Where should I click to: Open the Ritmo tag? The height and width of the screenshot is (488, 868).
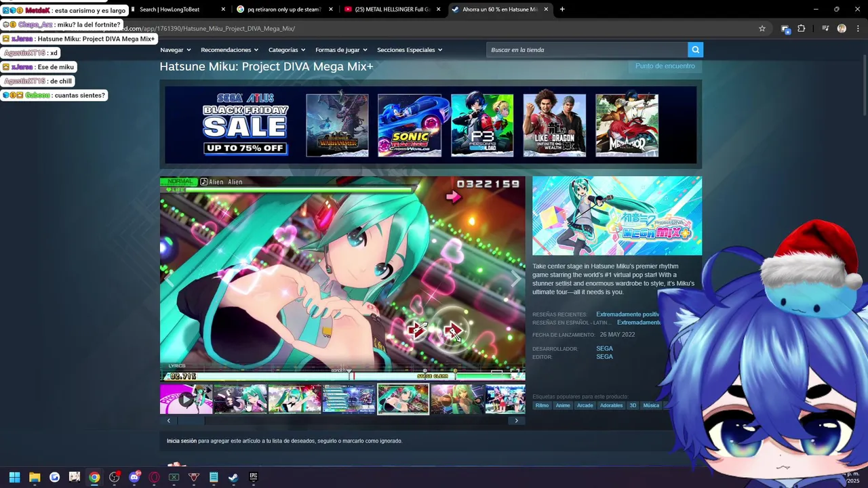tap(542, 405)
